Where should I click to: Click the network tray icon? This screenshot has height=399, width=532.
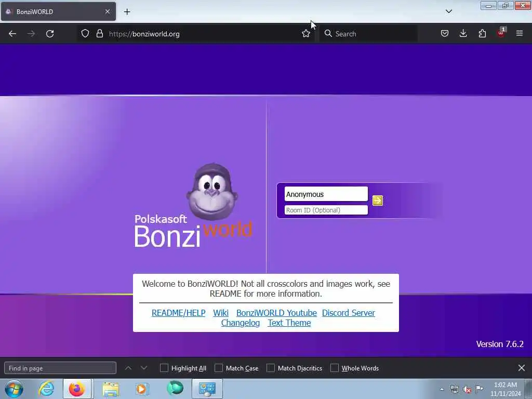coord(455,389)
